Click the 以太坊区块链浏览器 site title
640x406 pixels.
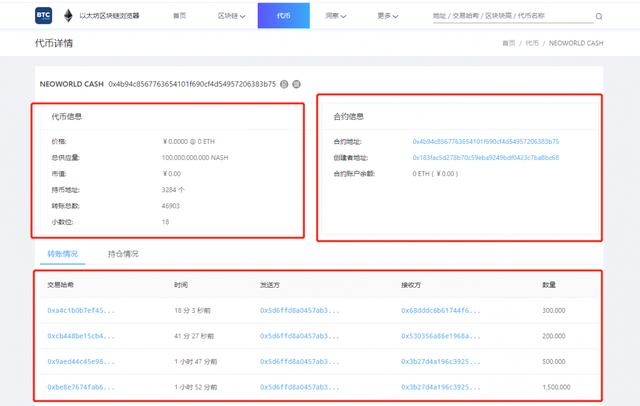[109, 16]
